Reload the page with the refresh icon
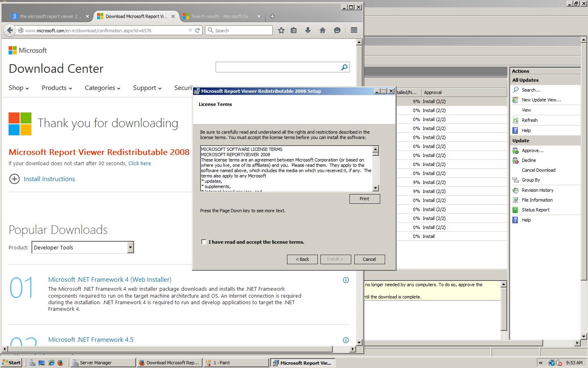The image size is (588, 368). click(198, 30)
